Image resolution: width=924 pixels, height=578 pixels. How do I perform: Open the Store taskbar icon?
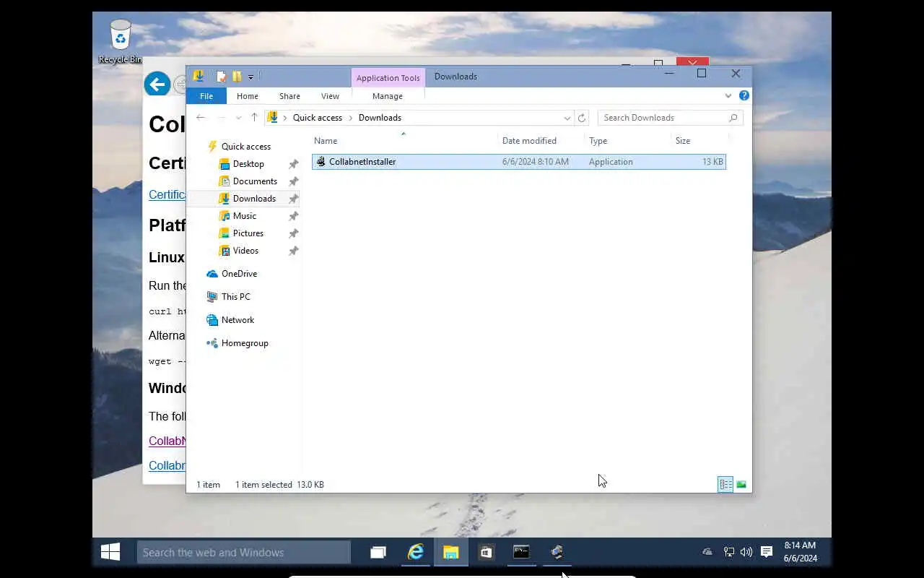click(487, 553)
